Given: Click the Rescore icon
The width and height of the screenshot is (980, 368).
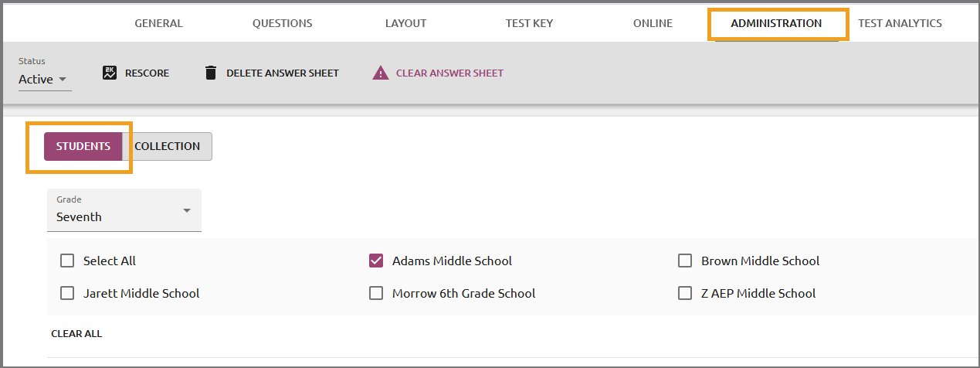Looking at the screenshot, I should tap(110, 73).
